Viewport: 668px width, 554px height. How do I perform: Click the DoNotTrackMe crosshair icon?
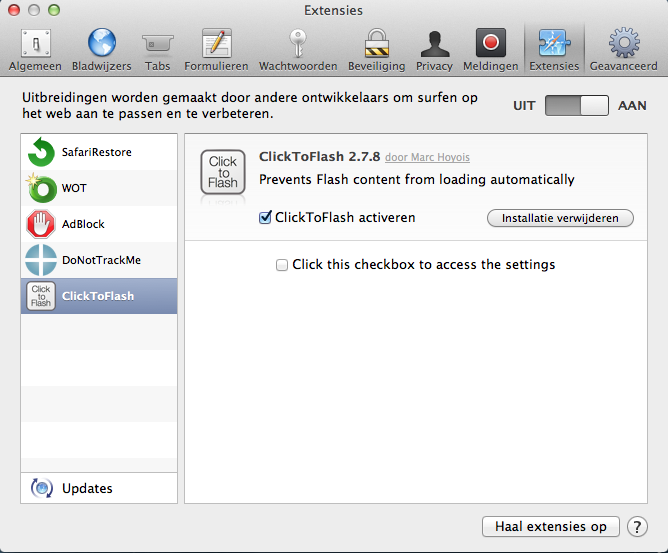(x=41, y=260)
